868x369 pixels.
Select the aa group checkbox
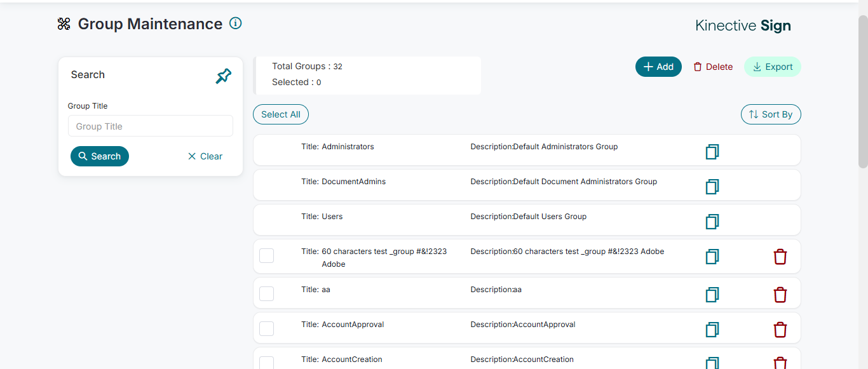(x=267, y=293)
